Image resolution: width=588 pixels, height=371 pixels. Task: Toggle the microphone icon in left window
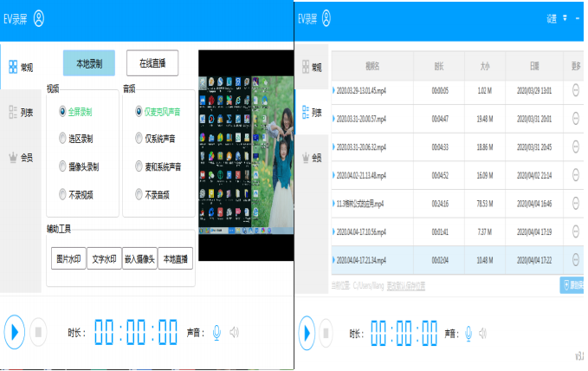(x=217, y=332)
